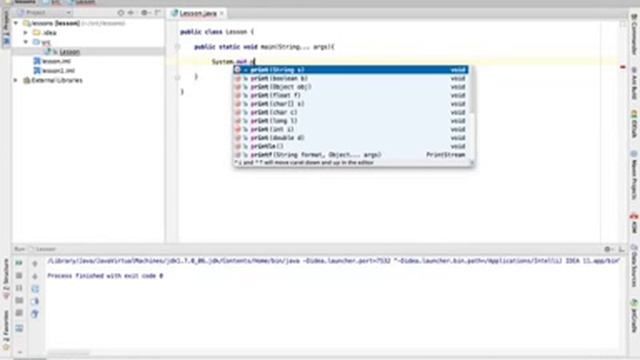Screen dimensions: 640x360
Task: Choose print(String s) completion suggestion
Action: (x=351, y=70)
